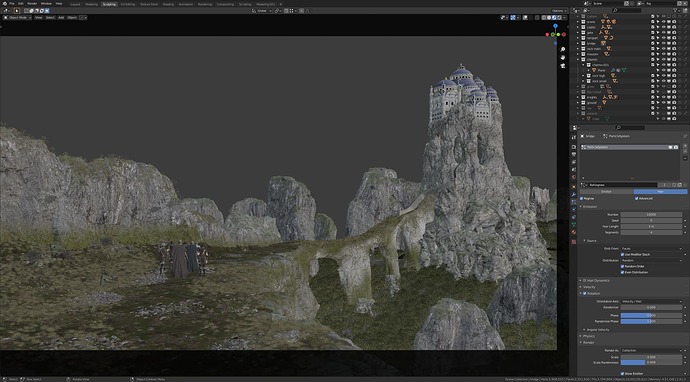This screenshot has height=382, width=690.
Task: Click the zoom magnifier in viewport
Action: click(563, 49)
